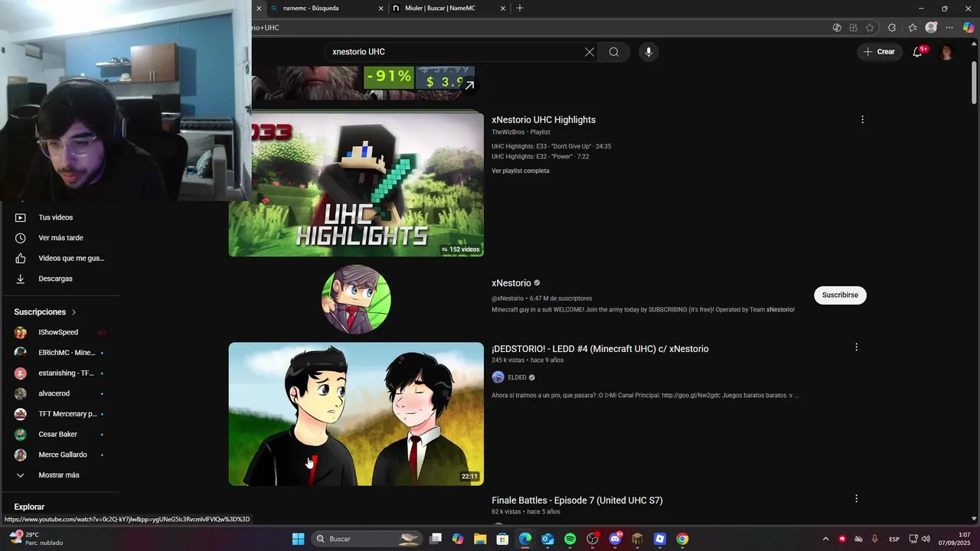The image size is (980, 551).
Task: Open options for xNestorio UHC Highlights playlist
Action: [862, 119]
